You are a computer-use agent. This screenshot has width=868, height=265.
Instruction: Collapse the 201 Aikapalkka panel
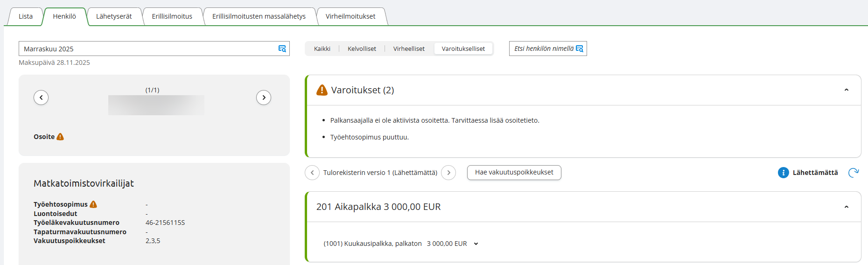coord(847,207)
